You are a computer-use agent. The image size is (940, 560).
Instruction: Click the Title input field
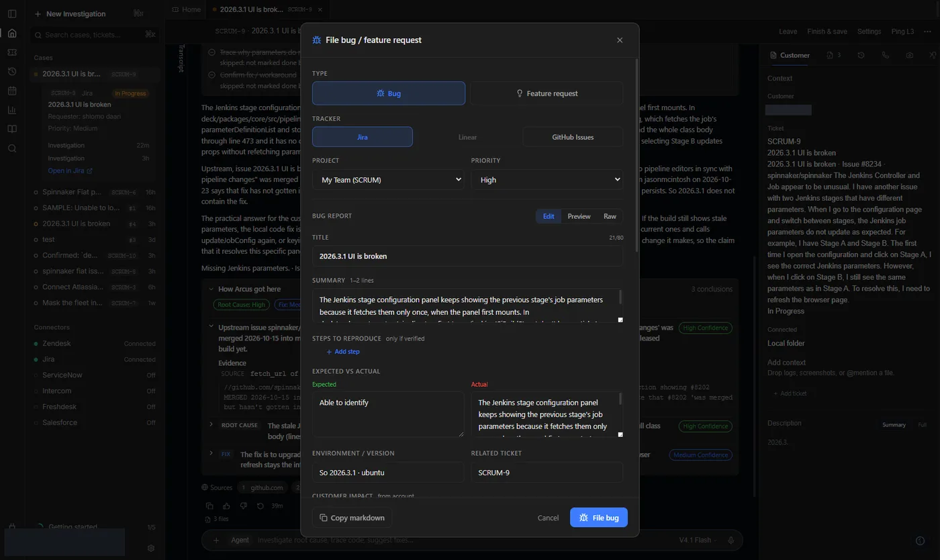(467, 256)
